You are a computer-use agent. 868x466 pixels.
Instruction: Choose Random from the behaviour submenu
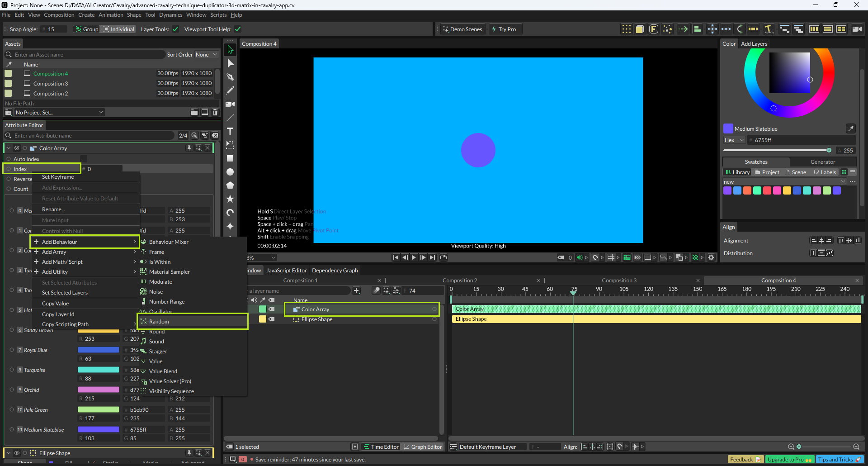point(159,322)
